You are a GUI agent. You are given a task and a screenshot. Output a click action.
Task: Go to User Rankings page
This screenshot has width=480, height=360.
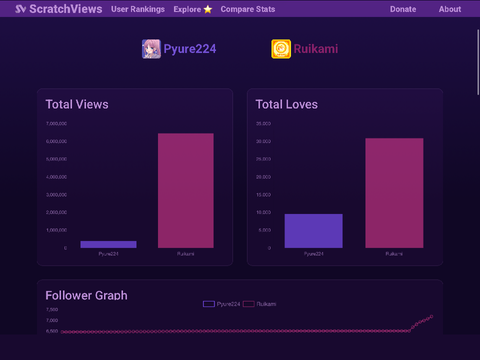click(x=138, y=9)
